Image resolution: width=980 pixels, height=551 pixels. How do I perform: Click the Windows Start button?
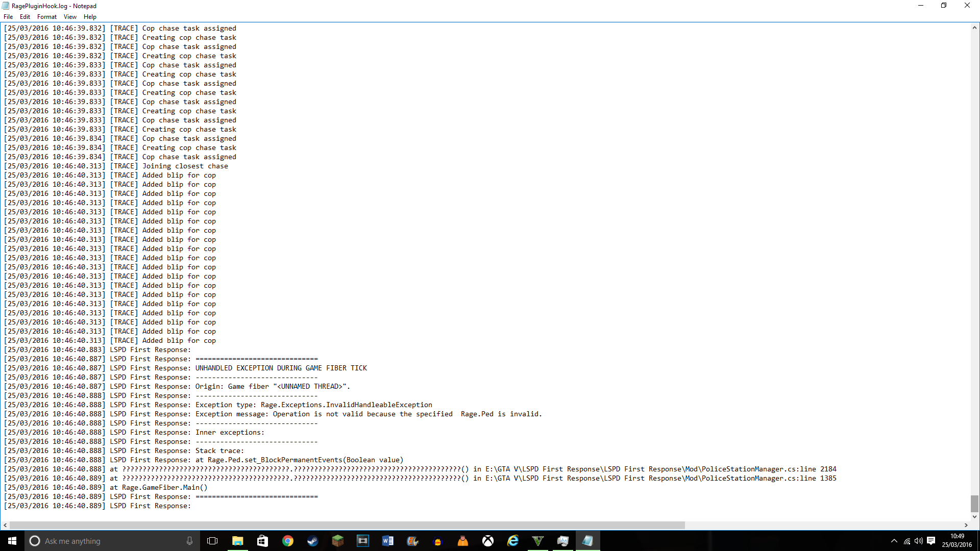click(x=12, y=541)
